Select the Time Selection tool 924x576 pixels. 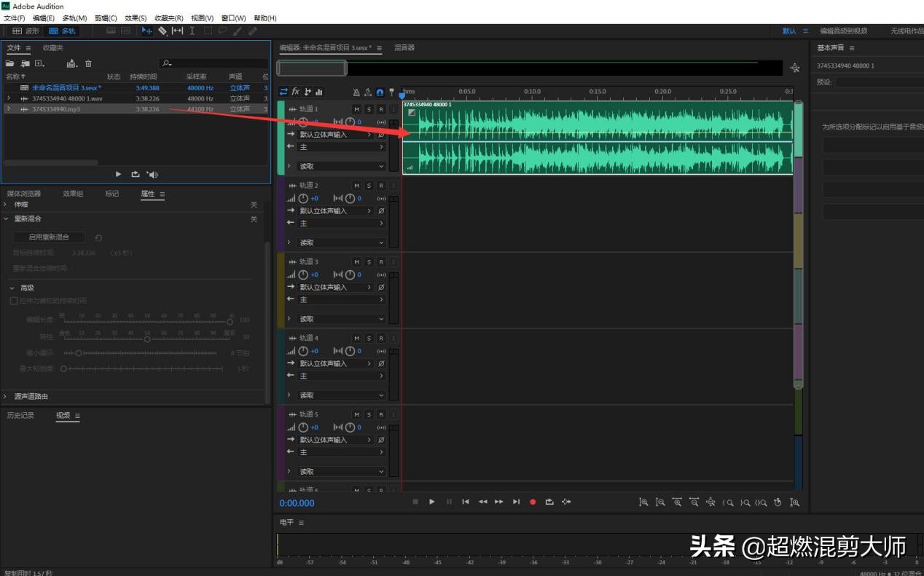click(x=192, y=31)
